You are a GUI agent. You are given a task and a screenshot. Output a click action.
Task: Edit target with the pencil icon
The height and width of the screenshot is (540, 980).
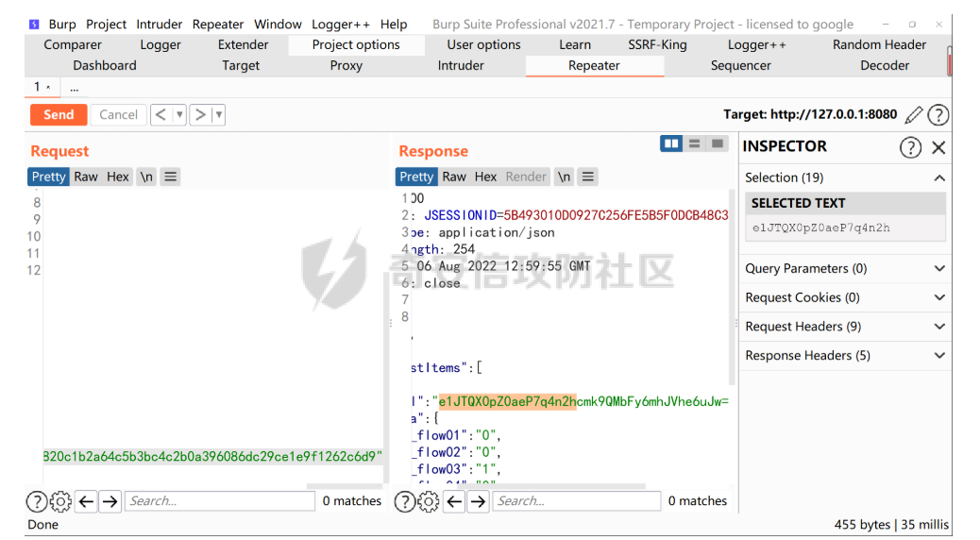pos(913,115)
